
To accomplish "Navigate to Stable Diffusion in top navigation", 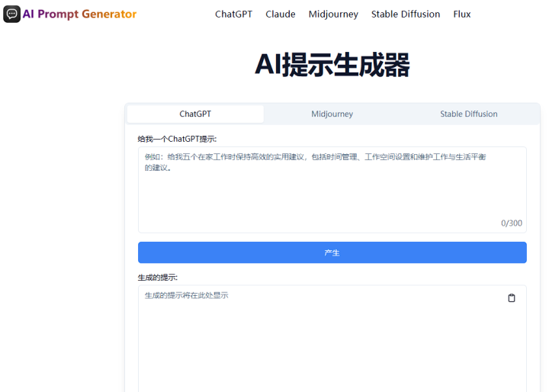I will click(406, 14).
